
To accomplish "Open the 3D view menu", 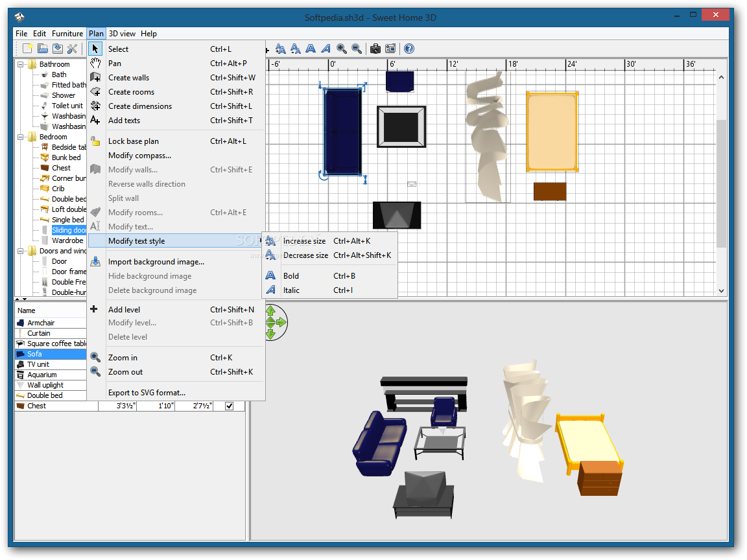I will 122,34.
